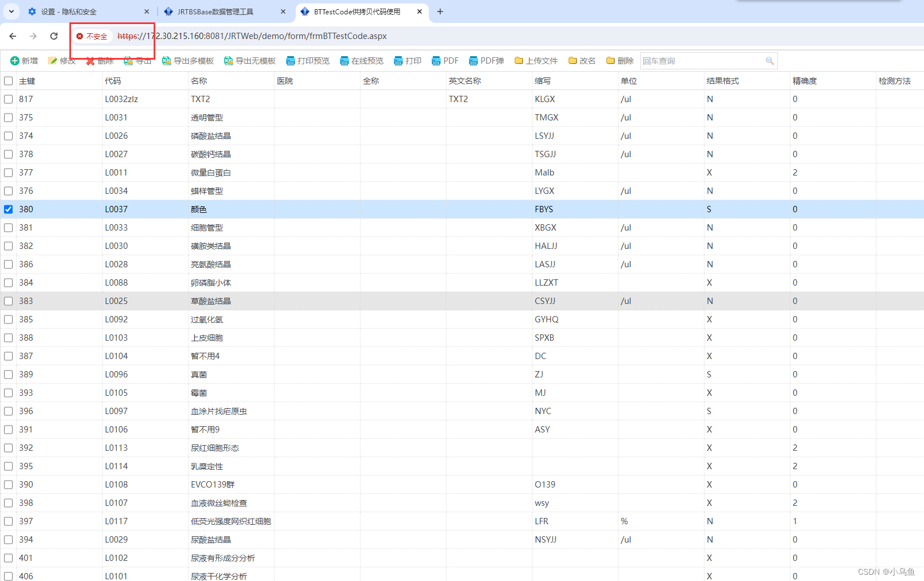Click the 上传文件 upload button

536,61
